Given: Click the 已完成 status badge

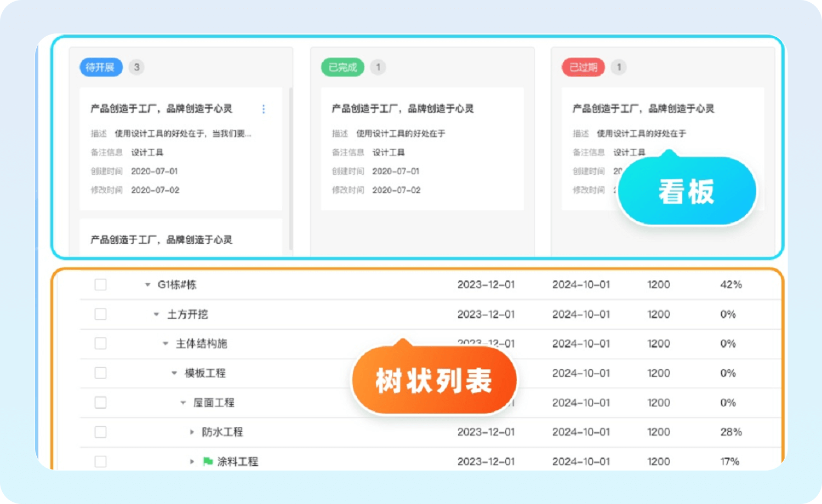Looking at the screenshot, I should [342, 67].
